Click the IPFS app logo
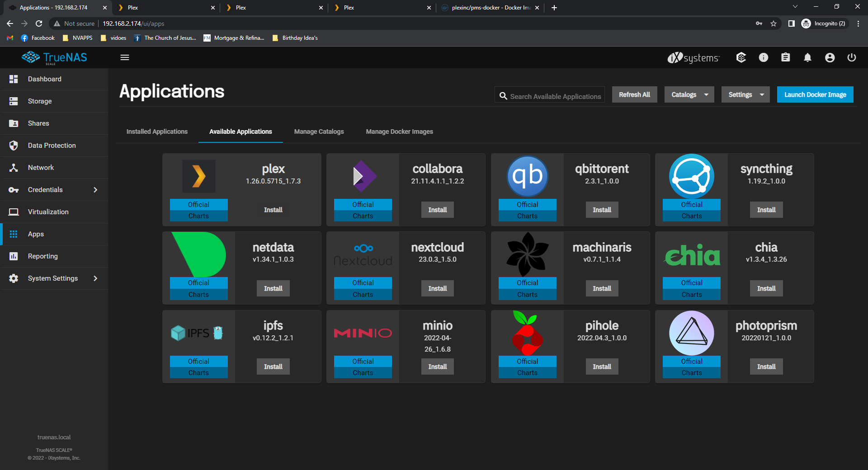The height and width of the screenshot is (470, 868). [x=198, y=333]
